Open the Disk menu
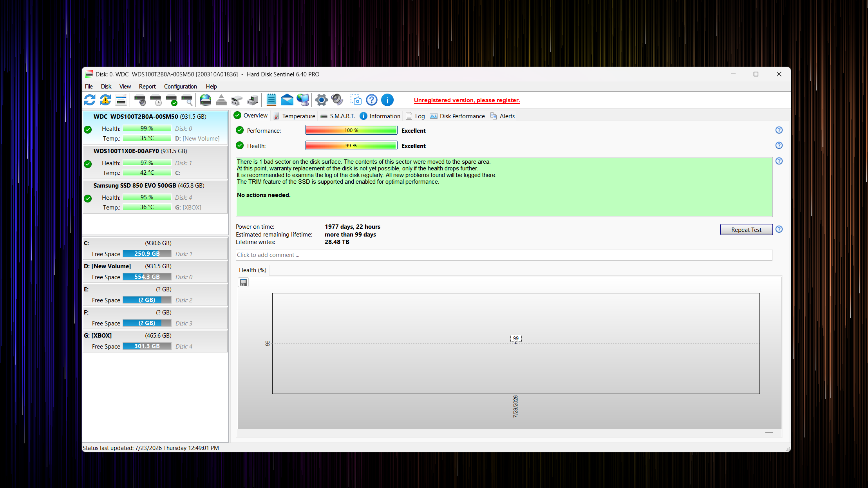Image resolution: width=868 pixels, height=488 pixels. (x=106, y=87)
